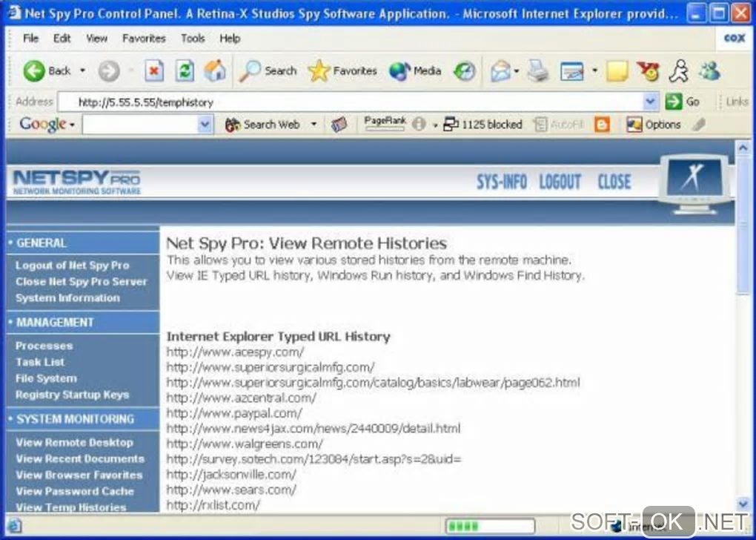Image resolution: width=756 pixels, height=540 pixels.
Task: Open View Remote Desktop link
Action: (x=74, y=443)
